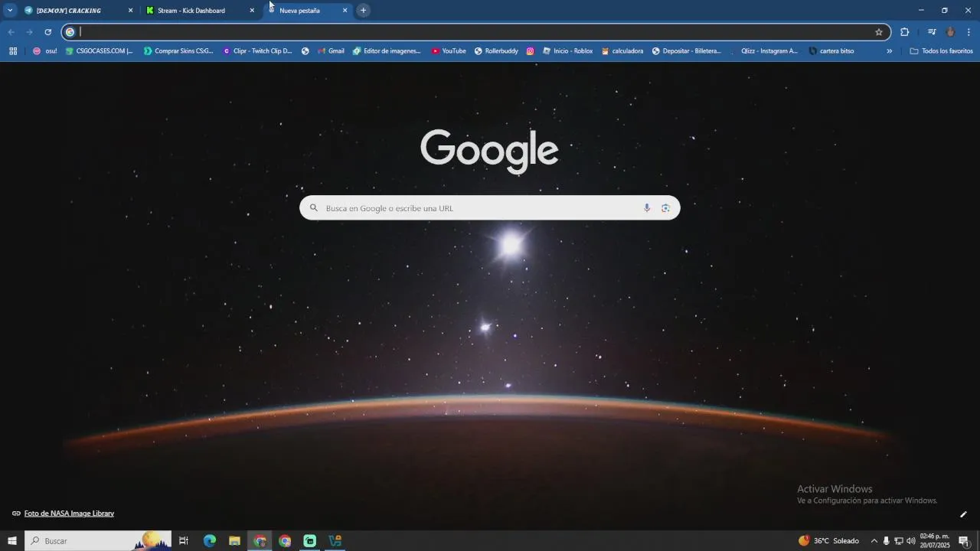The image size is (980, 551).
Task: Close the [DEMON] CRACKING tab
Action: coord(130,11)
